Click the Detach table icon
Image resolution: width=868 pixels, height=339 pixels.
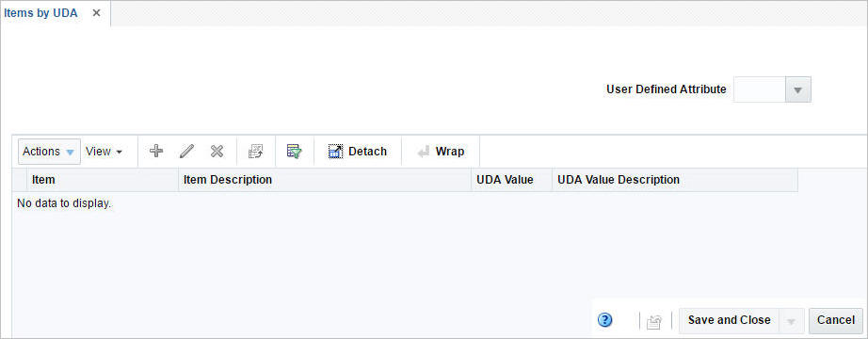[x=336, y=152]
